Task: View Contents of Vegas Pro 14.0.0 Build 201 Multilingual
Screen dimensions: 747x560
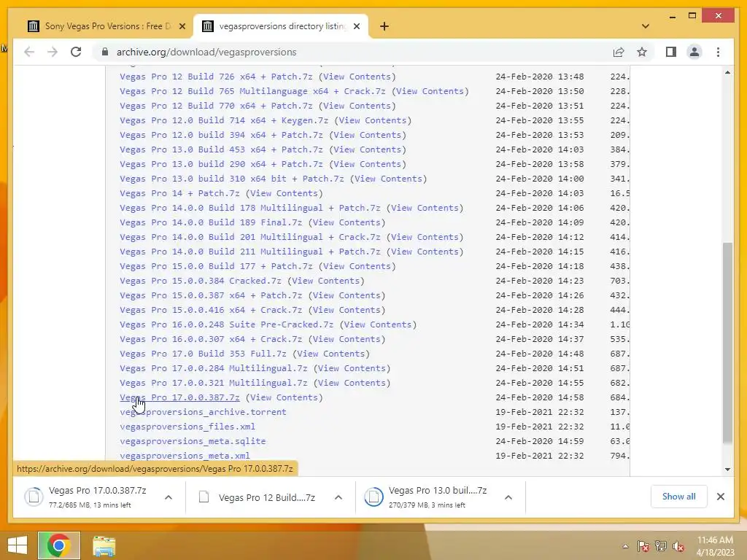Action: (425, 237)
